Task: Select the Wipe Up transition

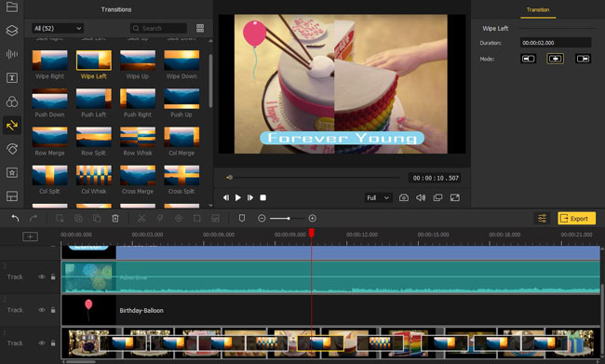Action: pos(138,61)
